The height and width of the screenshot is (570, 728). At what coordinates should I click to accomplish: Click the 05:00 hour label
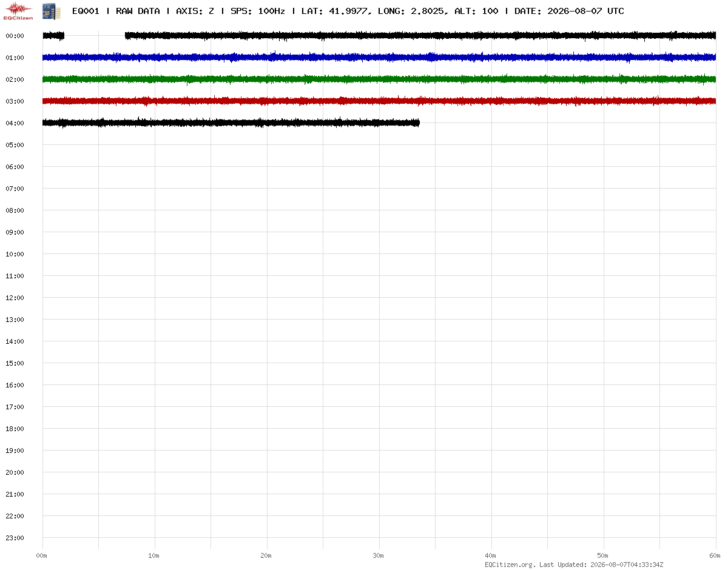15,145
